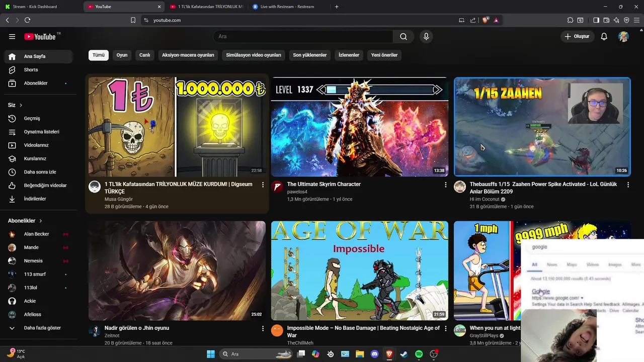Select the Canlı filter chip
644x362 pixels.
pyautogui.click(x=145, y=55)
